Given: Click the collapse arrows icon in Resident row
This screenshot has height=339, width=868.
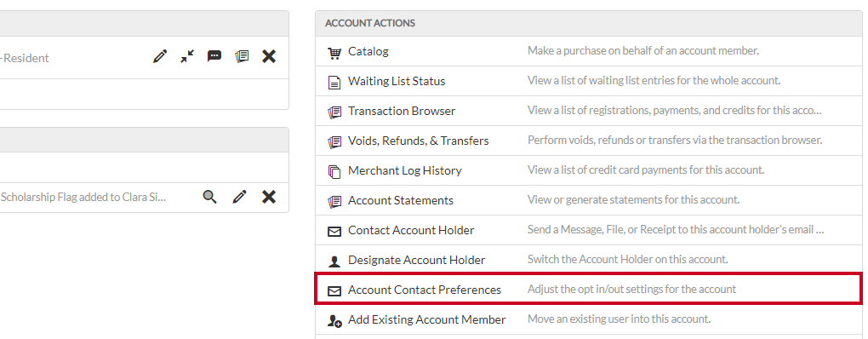Looking at the screenshot, I should (187, 56).
